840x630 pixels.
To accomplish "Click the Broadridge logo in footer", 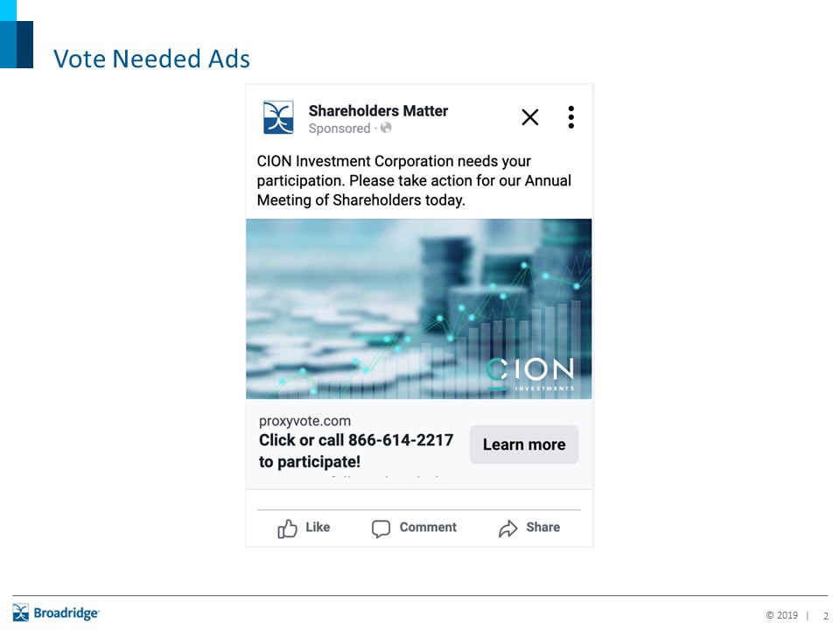I will (56, 612).
